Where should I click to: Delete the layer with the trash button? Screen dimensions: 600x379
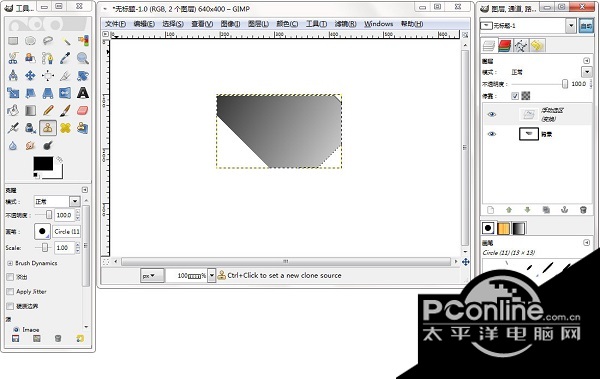coord(583,210)
